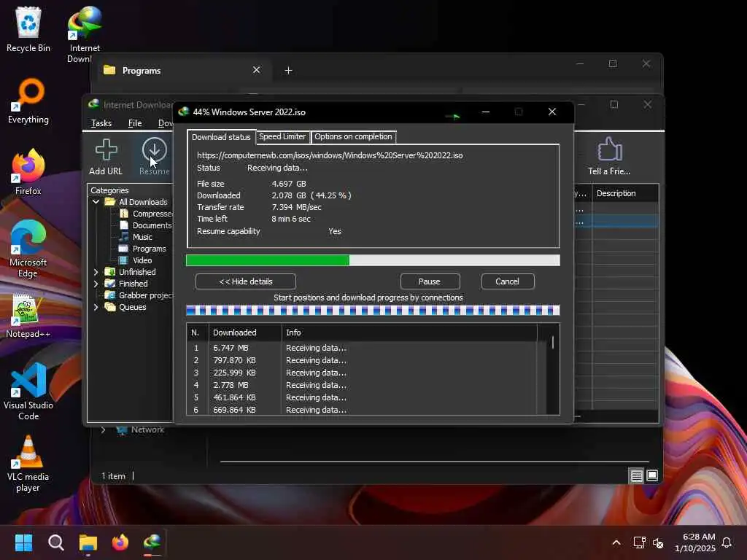Switch to the Download status tab
Screen dimensions: 747x560
221,137
